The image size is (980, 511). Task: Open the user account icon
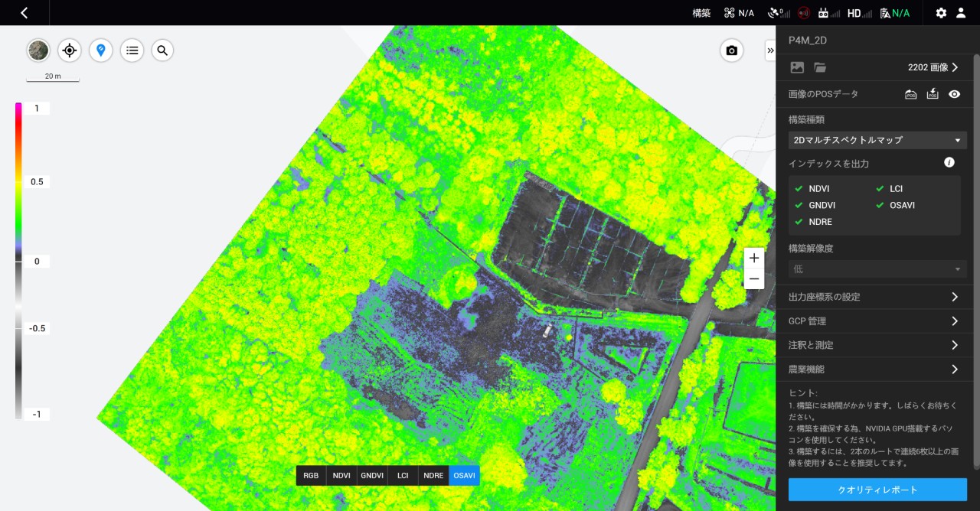pos(961,13)
